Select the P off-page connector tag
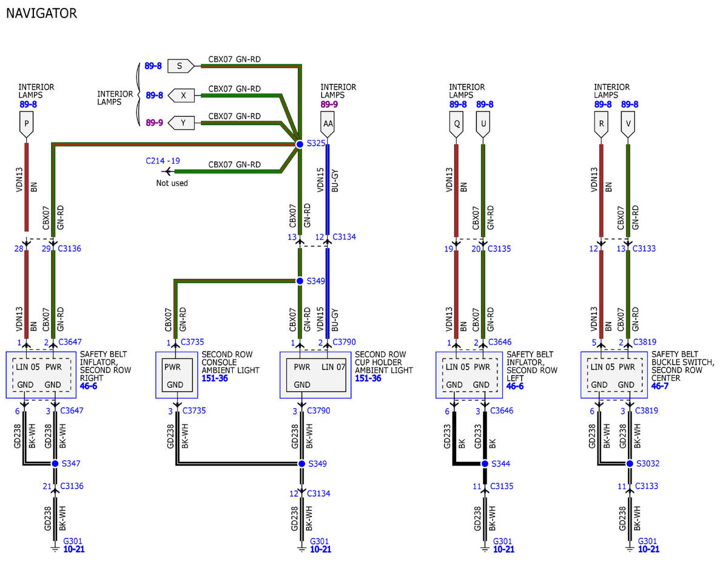 pyautogui.click(x=26, y=125)
